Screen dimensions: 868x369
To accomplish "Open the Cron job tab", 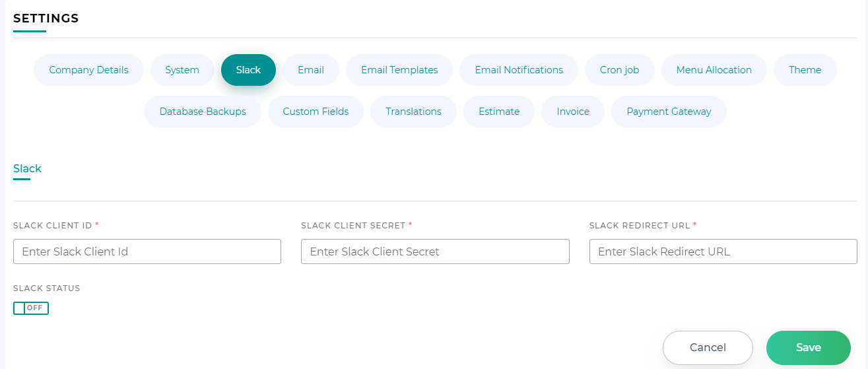I will click(619, 70).
